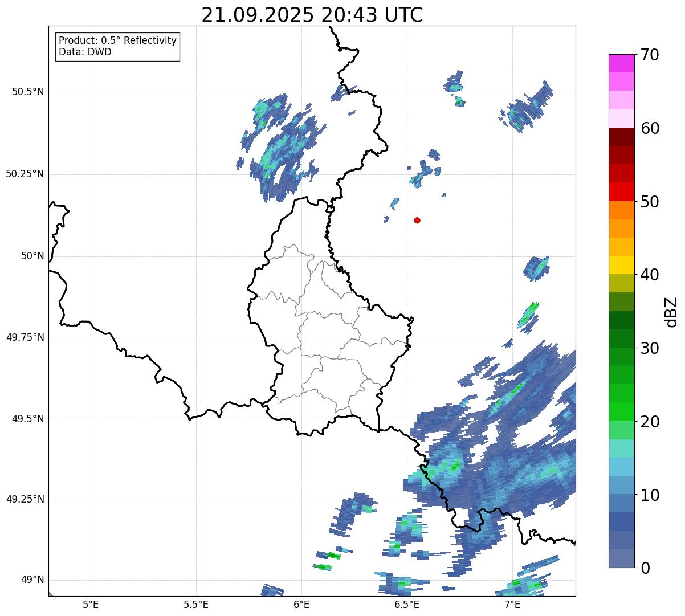685x616 pixels.
Task: Click the 30 colorbar tick label
Action: click(x=650, y=348)
